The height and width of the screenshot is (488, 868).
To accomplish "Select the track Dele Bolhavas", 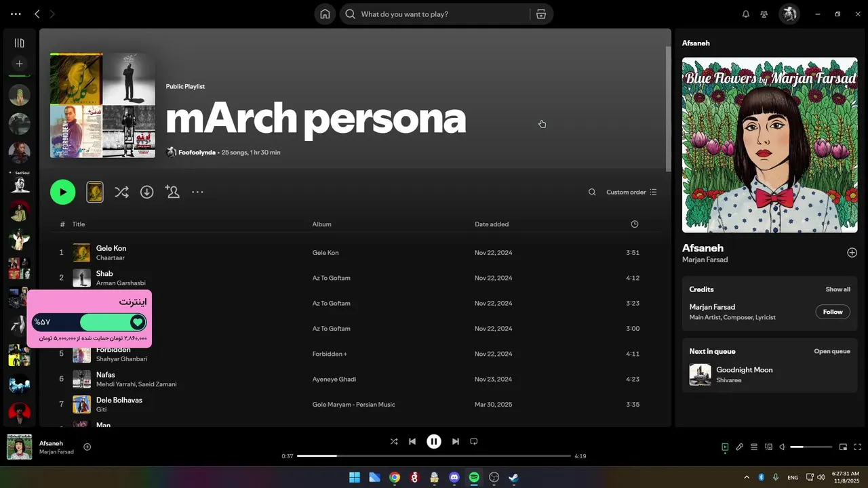I will tap(119, 400).
